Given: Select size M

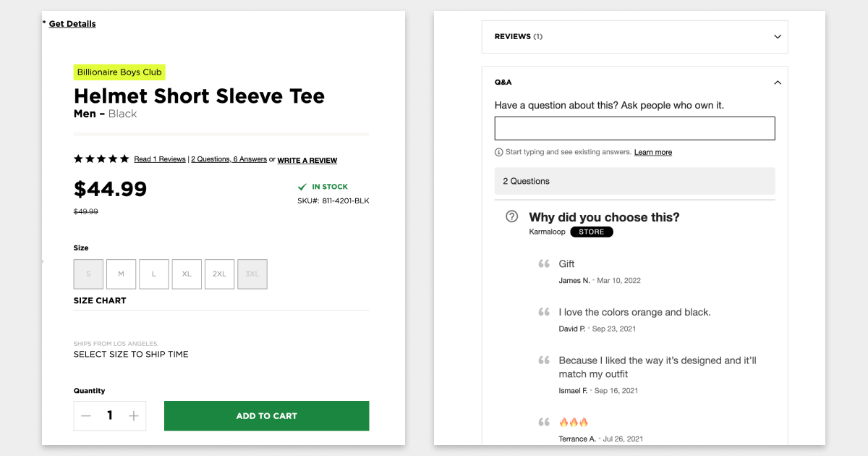Looking at the screenshot, I should tap(121, 274).
